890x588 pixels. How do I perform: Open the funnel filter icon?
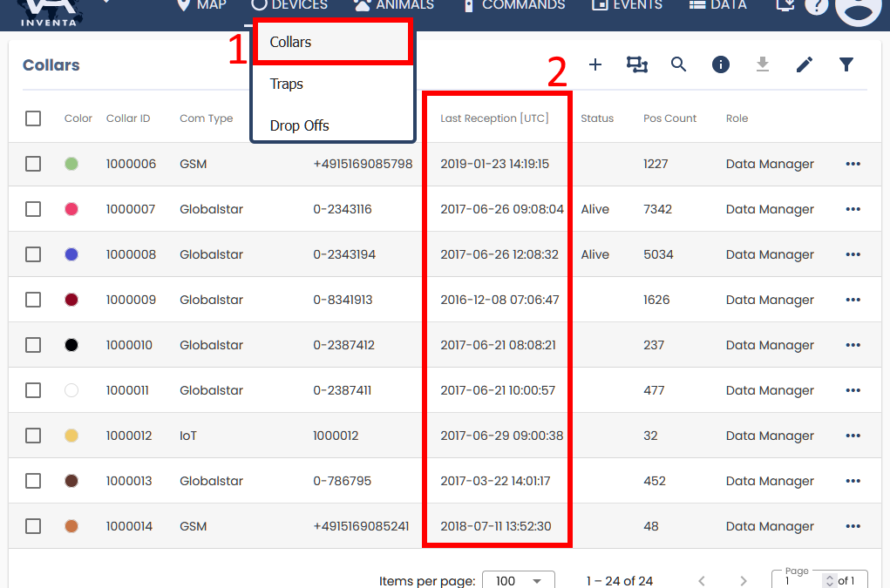click(x=846, y=64)
